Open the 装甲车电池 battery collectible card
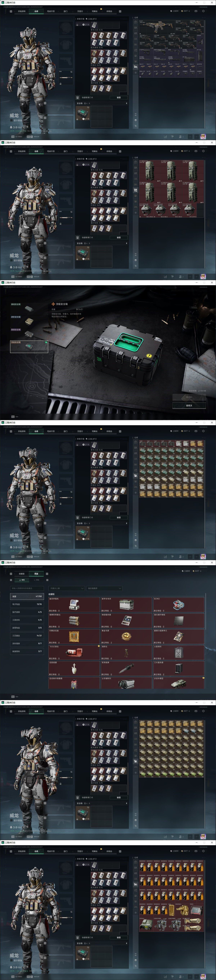Screen dimensions: 216x980 click(127, 605)
